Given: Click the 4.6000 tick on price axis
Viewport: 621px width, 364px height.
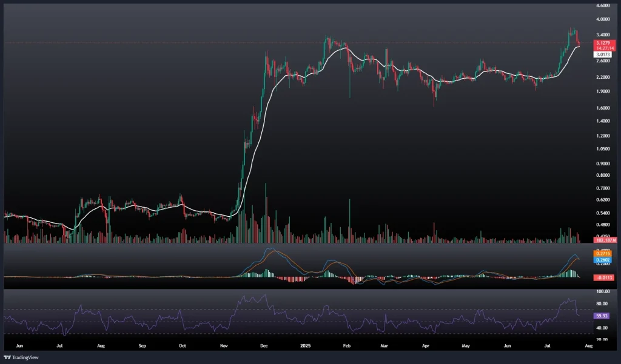Looking at the screenshot, I should pos(603,5).
